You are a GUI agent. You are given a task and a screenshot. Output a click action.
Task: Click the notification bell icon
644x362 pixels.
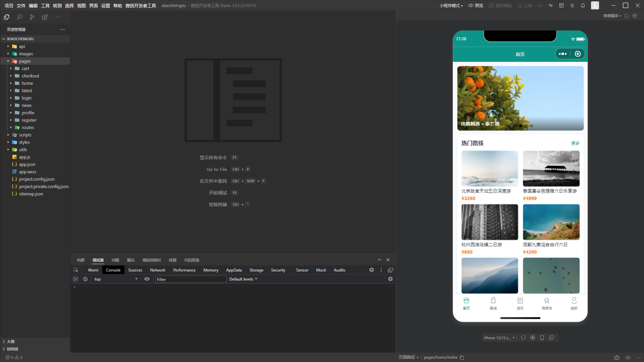[583, 5]
